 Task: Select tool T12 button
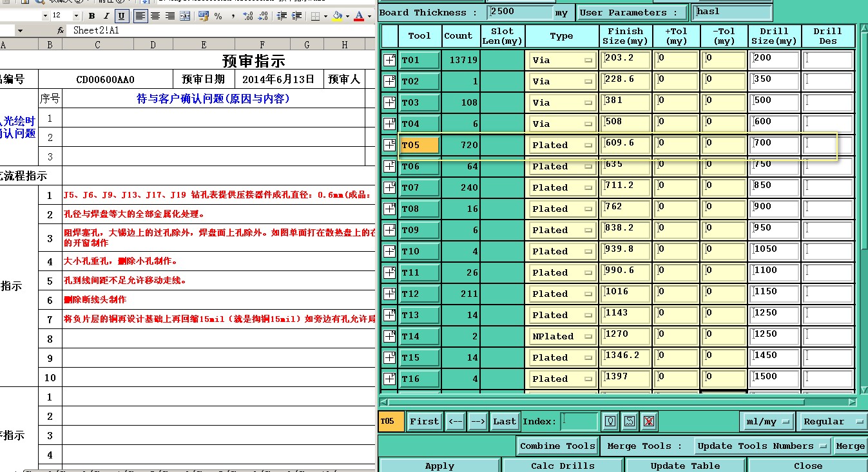click(420, 294)
